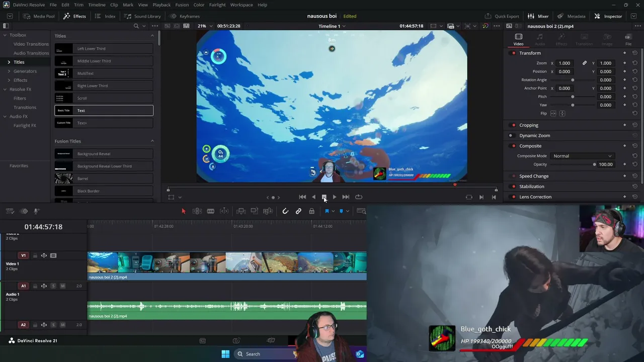The image size is (644, 362).
Task: Open the Keyframes panel
Action: click(x=185, y=16)
